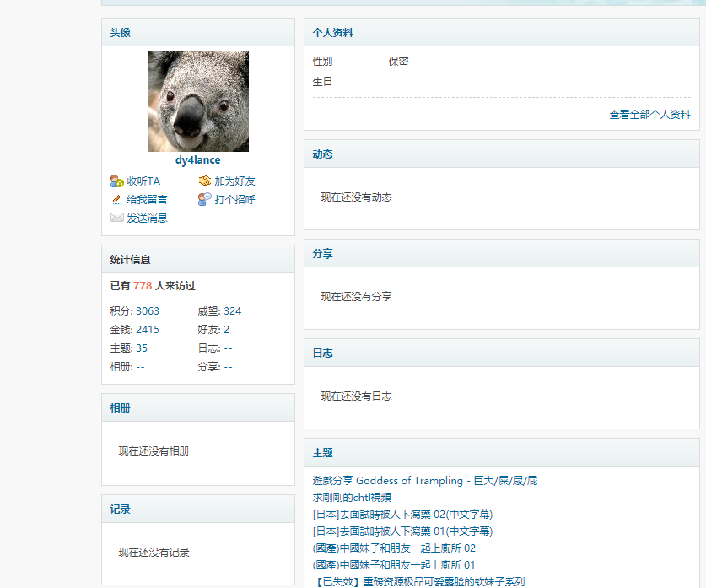The height and width of the screenshot is (588, 706).
Task: Click the 威望 score 324
Action: (x=230, y=310)
